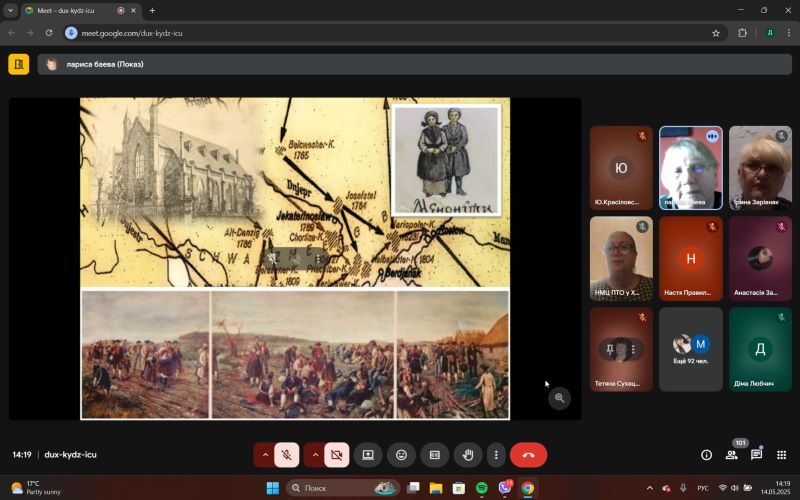Viewport: 800px width, 500px height.
Task: Select Ю.Красіловс participant tile
Action: tap(621, 168)
